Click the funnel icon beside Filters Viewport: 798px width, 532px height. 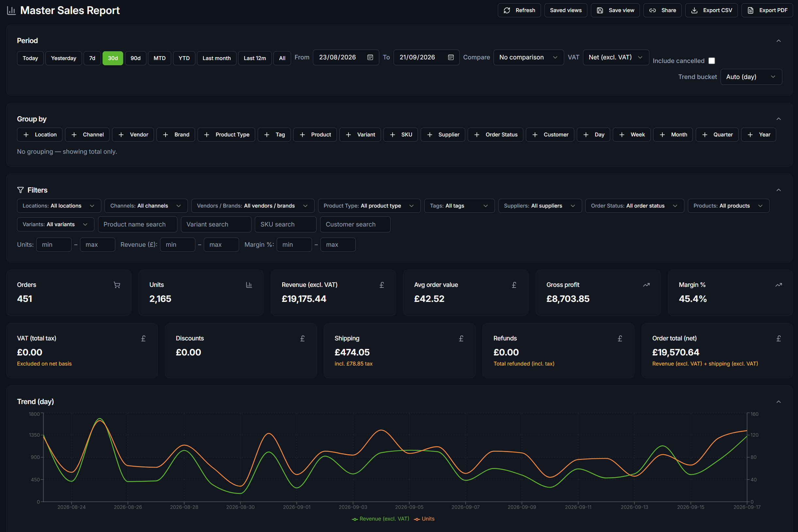(20, 190)
